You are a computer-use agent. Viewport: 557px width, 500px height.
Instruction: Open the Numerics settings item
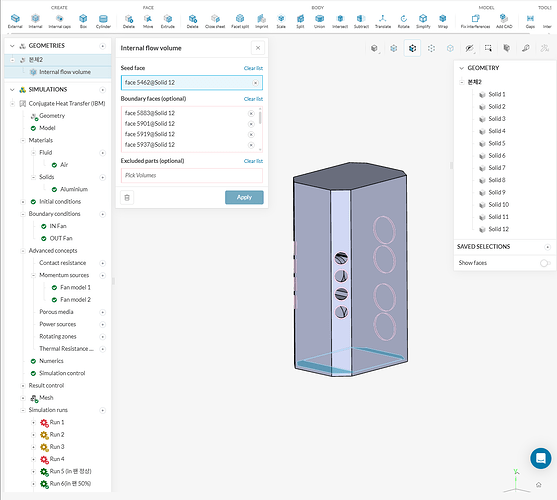pyautogui.click(x=51, y=361)
